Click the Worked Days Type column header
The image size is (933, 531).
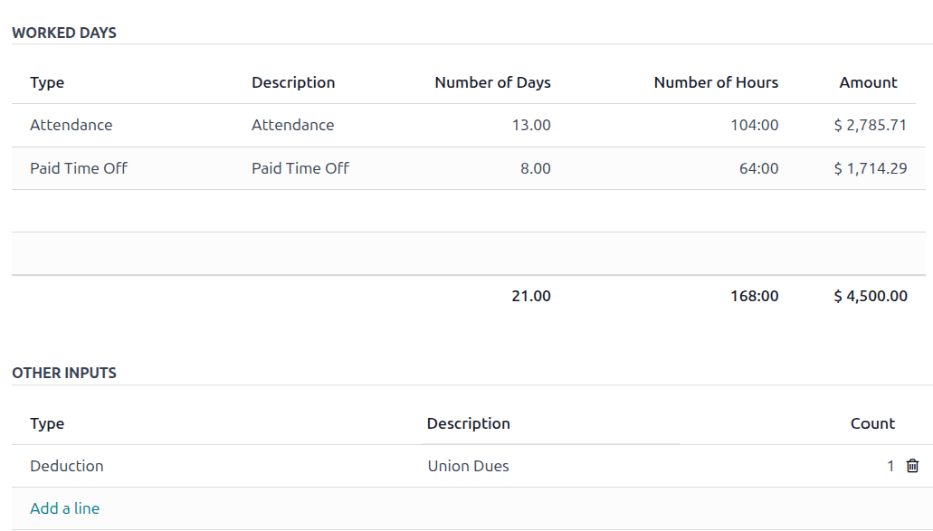(47, 83)
